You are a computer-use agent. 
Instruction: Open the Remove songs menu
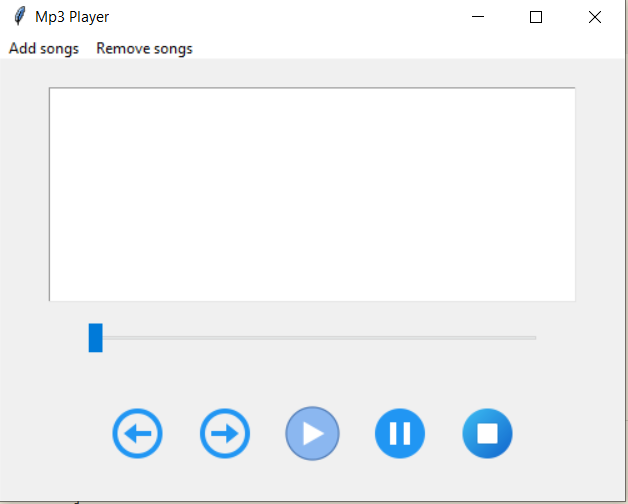coord(145,48)
